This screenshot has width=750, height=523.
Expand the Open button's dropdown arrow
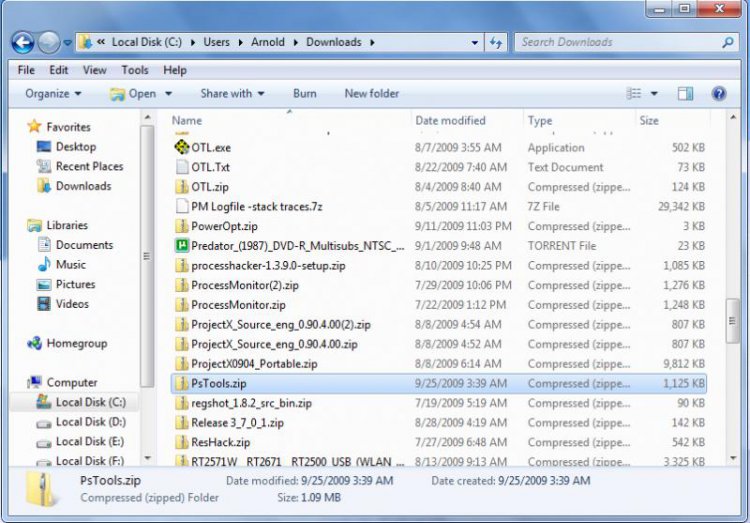pos(168,94)
